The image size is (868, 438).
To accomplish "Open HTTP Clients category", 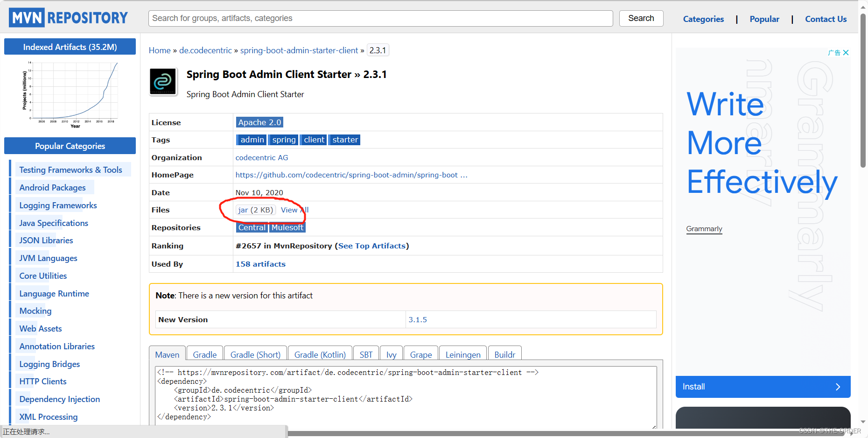I will tap(43, 381).
